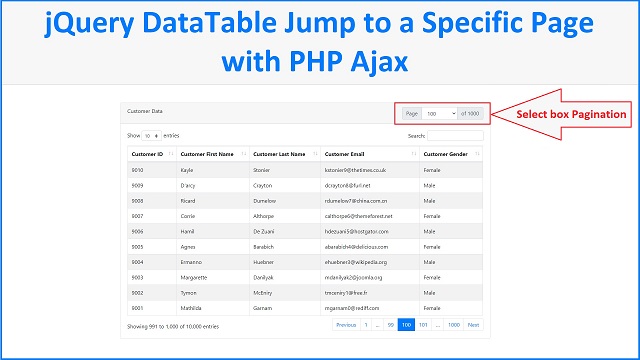
Task: Open the Show entries length dropdown
Action: click(151, 136)
